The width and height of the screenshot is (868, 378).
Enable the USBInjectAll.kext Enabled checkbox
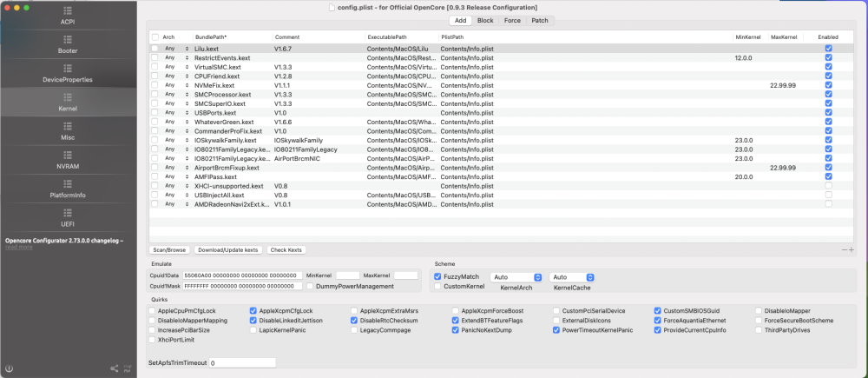pos(828,196)
